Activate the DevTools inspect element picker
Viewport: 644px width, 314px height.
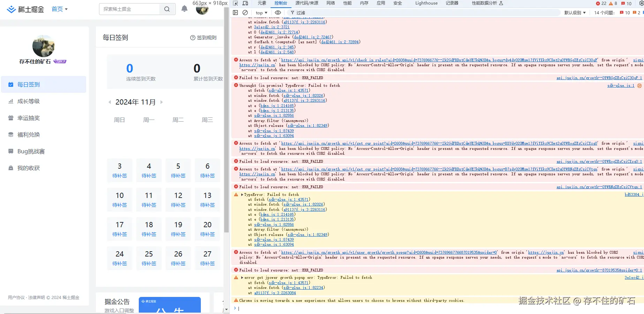pos(235,3)
